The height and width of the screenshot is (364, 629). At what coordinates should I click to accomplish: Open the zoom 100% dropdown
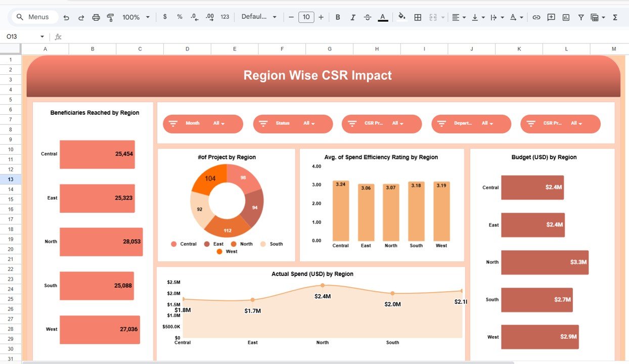pos(136,17)
